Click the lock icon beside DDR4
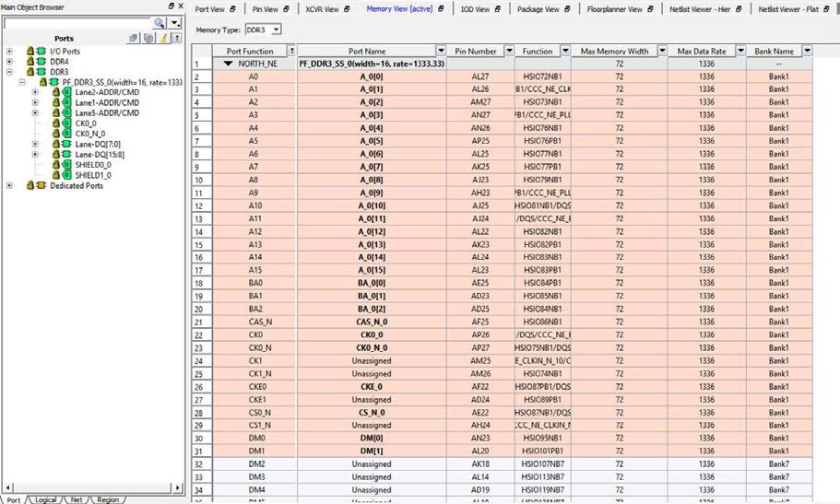The width and height of the screenshot is (840, 504). coord(30,62)
